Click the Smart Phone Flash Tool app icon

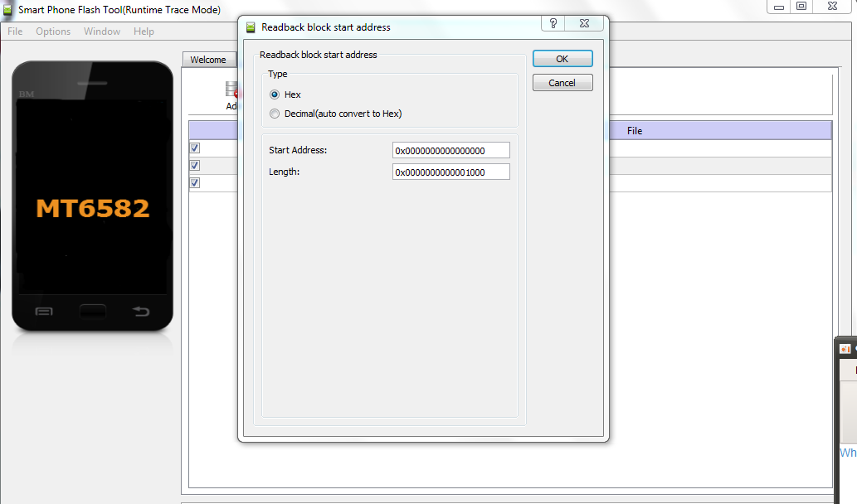[x=7, y=9]
